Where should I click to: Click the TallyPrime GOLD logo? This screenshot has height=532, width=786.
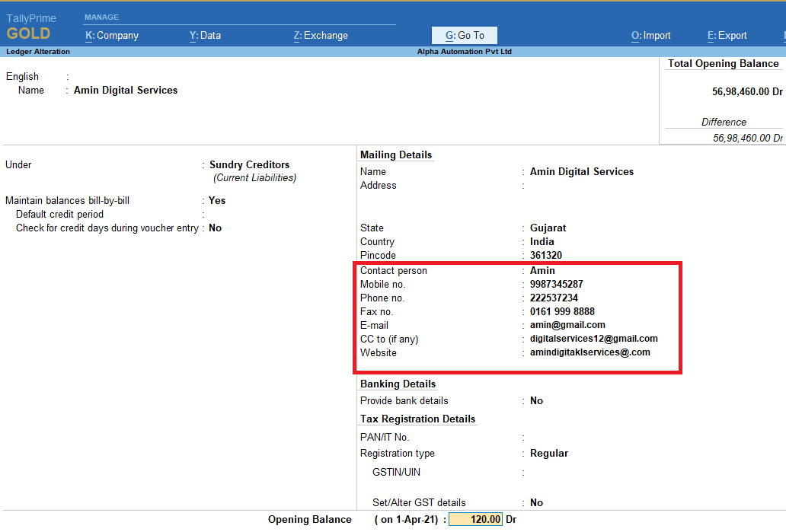click(31, 26)
